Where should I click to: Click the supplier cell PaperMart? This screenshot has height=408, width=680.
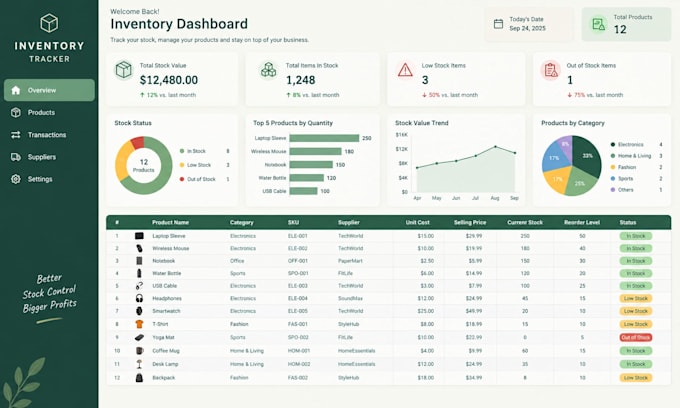[x=350, y=261]
